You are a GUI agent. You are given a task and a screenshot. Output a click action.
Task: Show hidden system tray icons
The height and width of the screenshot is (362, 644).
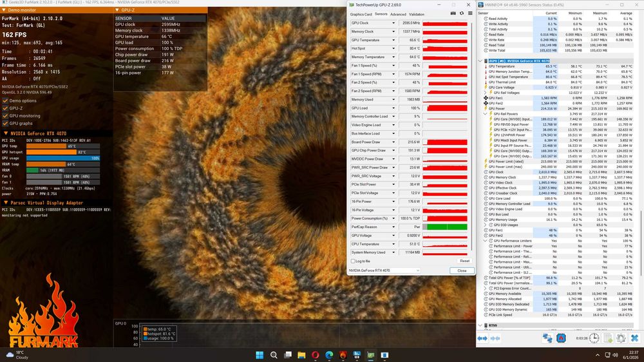pos(598,355)
